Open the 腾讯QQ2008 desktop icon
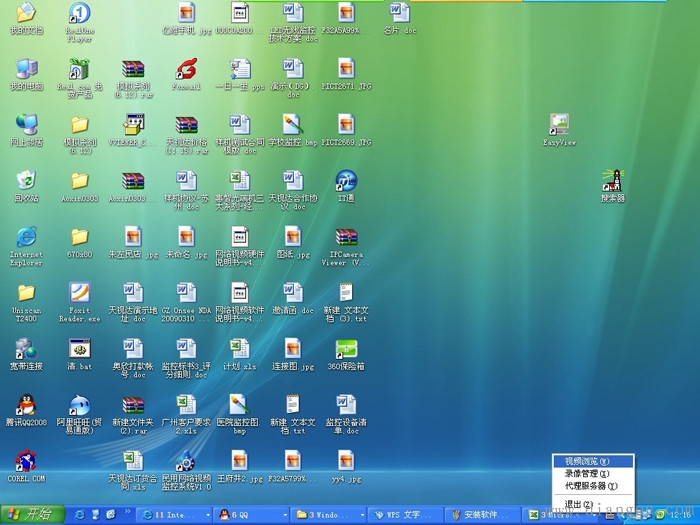Image resolution: width=700 pixels, height=525 pixels. [25, 406]
